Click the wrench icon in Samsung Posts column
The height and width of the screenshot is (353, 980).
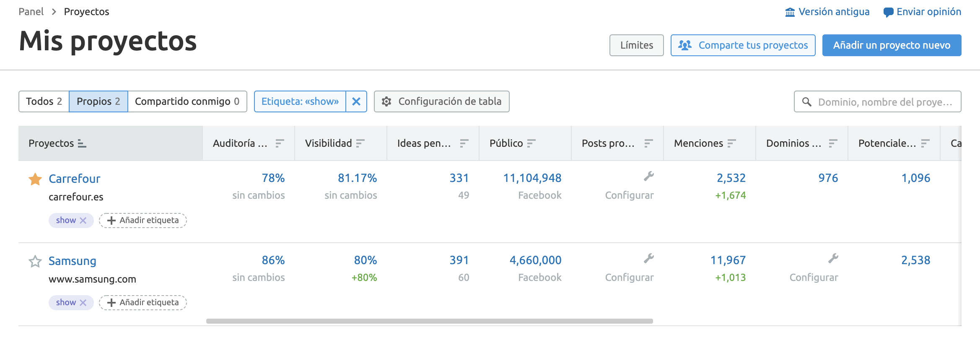[649, 259]
